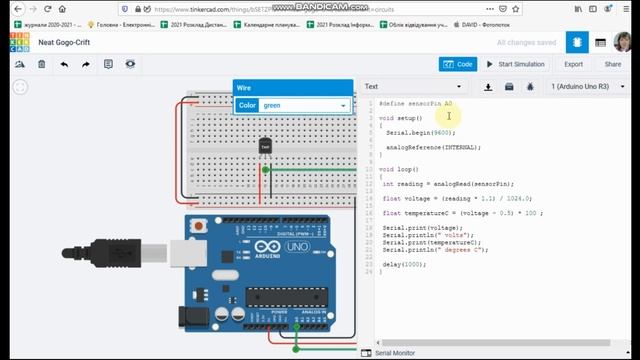
Task: Click Start Simulation
Action: [516, 64]
